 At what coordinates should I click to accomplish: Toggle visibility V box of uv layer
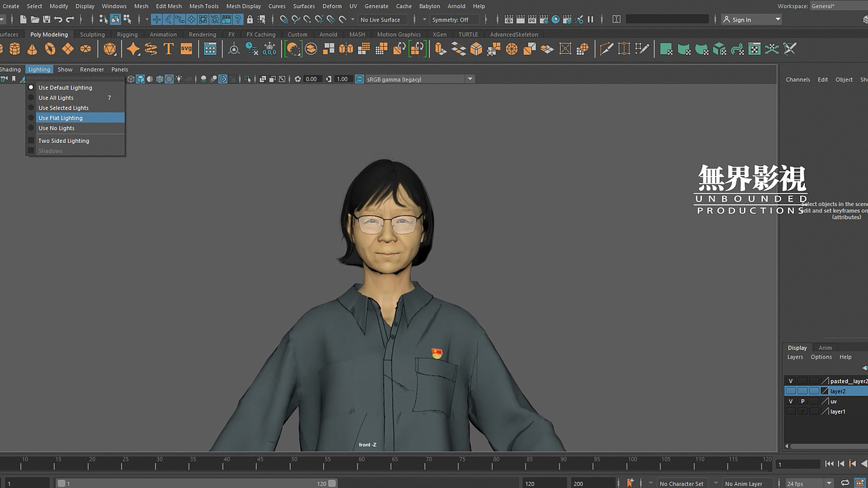tap(790, 401)
